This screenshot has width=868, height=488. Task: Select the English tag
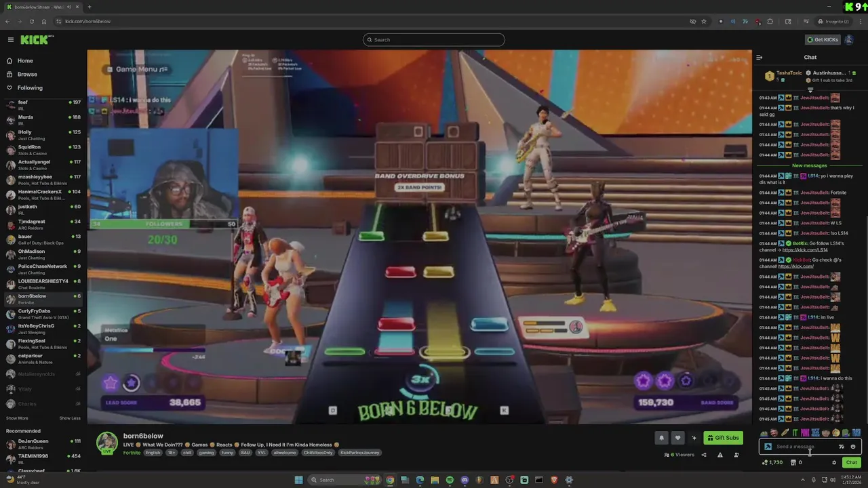153,453
